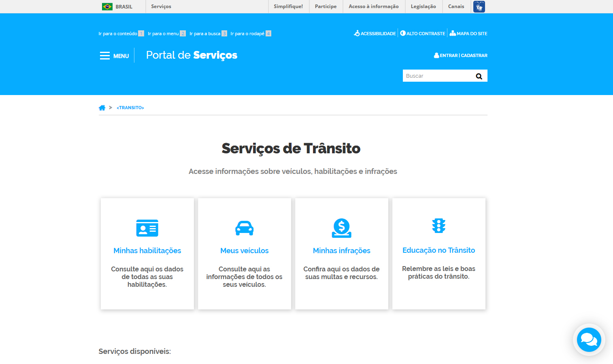The width and height of the screenshot is (613, 364).
Task: Click the search magnifier icon
Action: (x=479, y=76)
